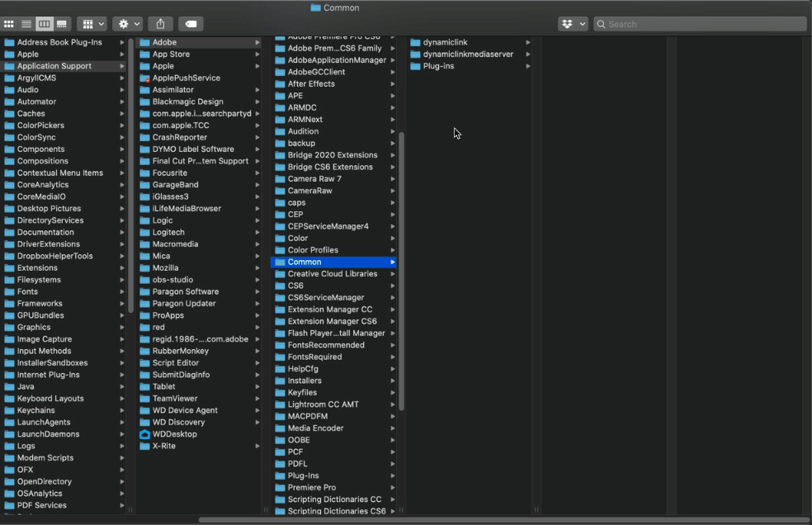Screen dimensions: 812x525
Task: Switch to icon view in the toolbar
Action: click(8, 23)
